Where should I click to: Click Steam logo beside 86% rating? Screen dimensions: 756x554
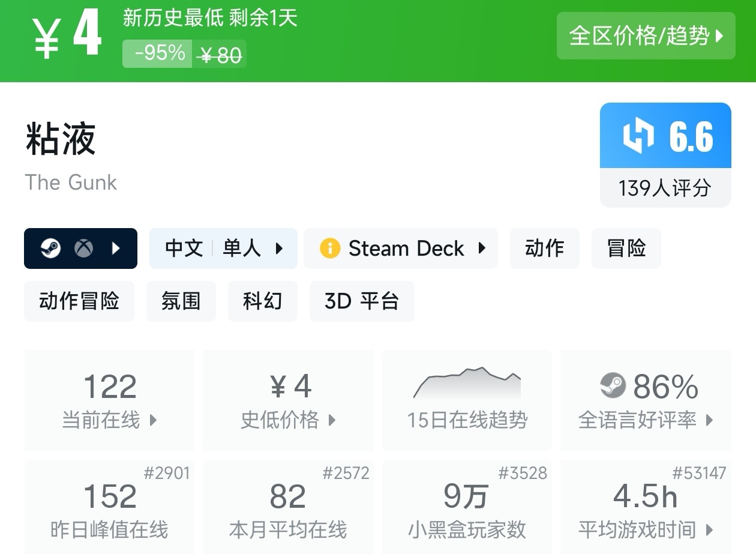(613, 385)
